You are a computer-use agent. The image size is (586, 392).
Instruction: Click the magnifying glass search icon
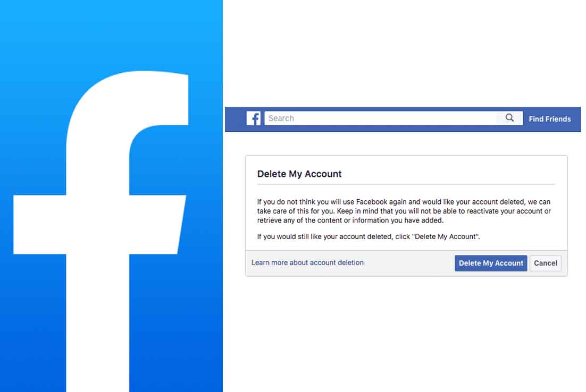(x=509, y=118)
